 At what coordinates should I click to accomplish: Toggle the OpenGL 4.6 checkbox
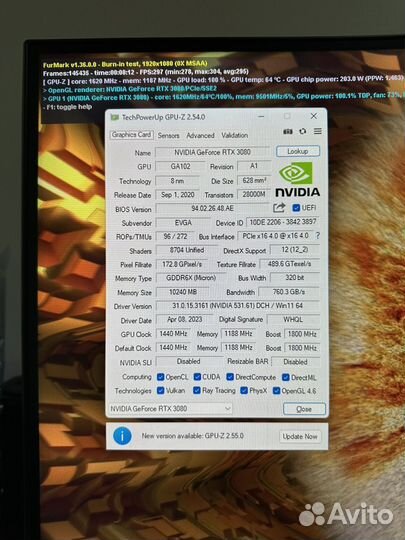tap(276, 391)
